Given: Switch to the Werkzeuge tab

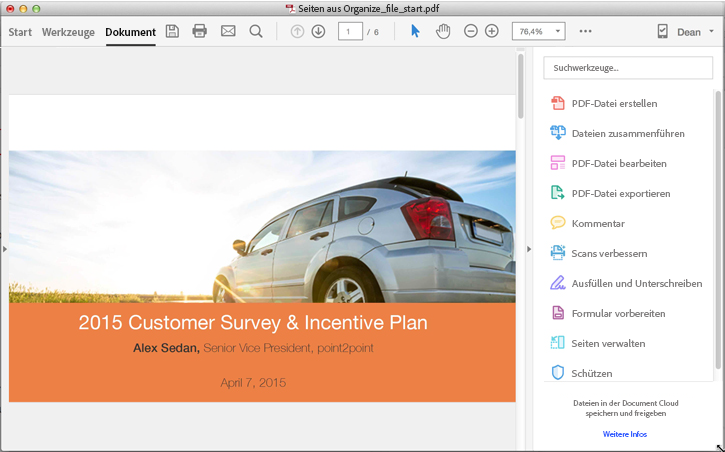Looking at the screenshot, I should pyautogui.click(x=68, y=32).
